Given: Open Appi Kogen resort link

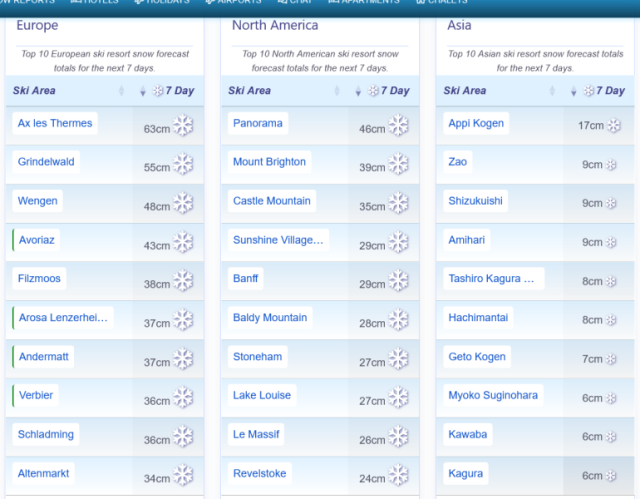Looking at the screenshot, I should [x=476, y=123].
